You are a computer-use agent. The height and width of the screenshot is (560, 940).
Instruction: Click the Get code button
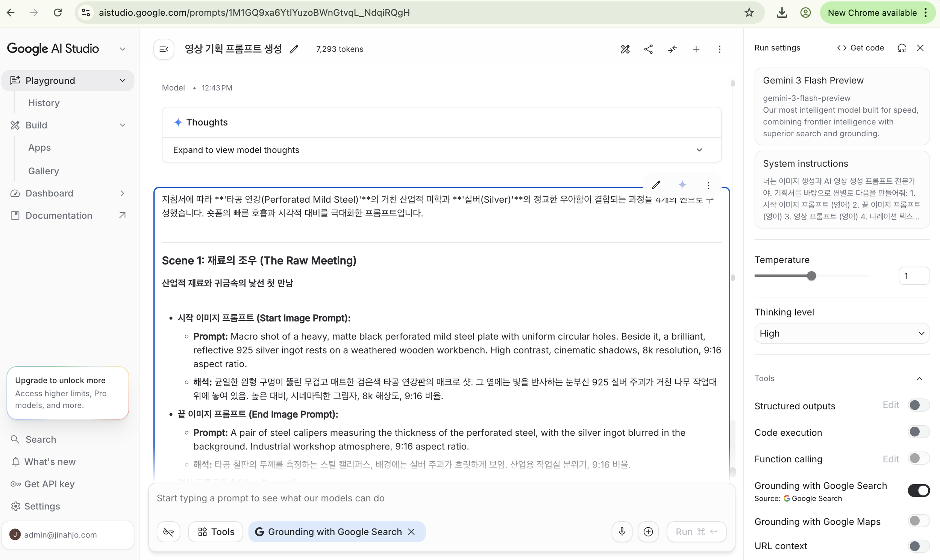click(860, 48)
